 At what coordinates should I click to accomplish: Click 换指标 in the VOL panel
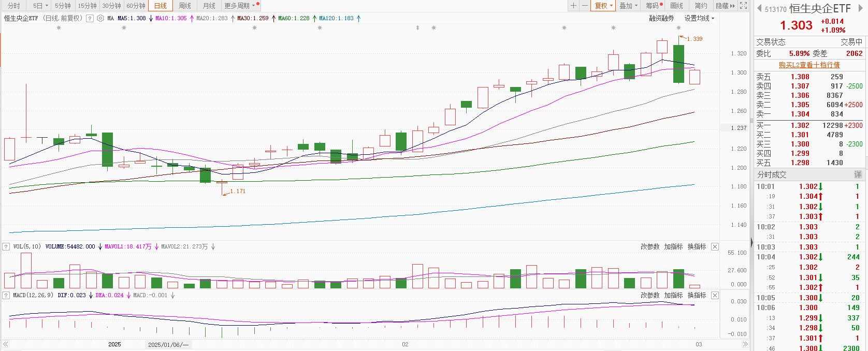point(697,246)
